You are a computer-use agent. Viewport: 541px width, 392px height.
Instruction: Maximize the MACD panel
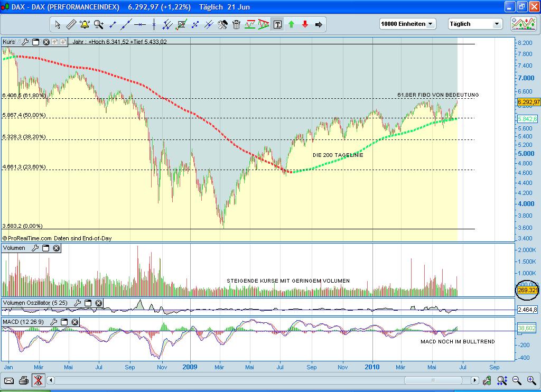point(64,322)
